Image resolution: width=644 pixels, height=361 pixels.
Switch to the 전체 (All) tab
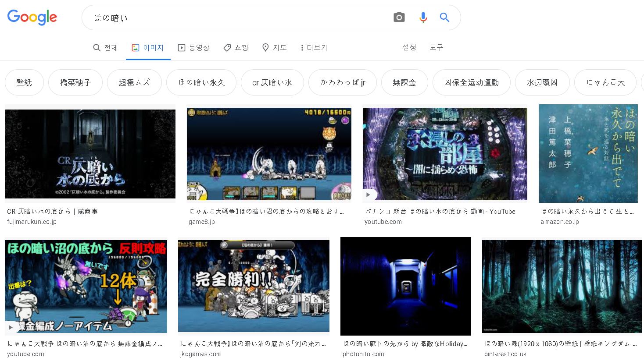tap(106, 48)
